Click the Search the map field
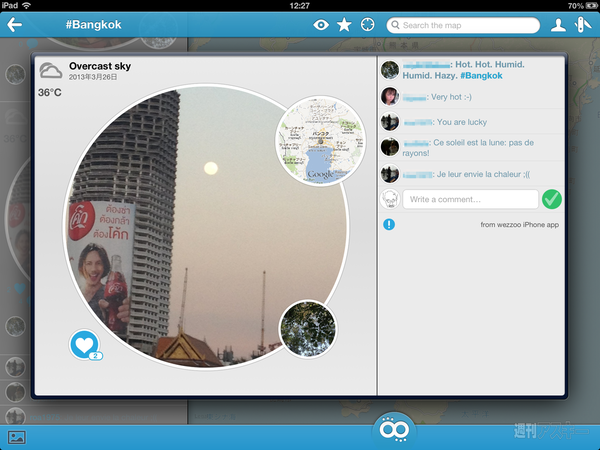 click(462, 25)
